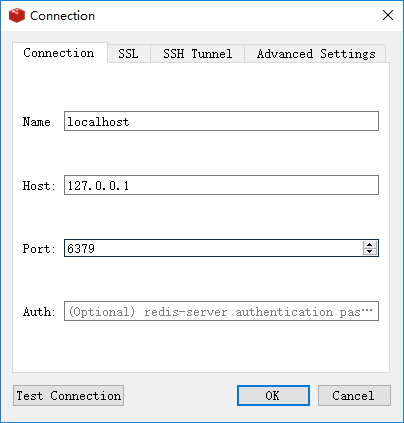Click the Test Connection button
The height and width of the screenshot is (423, 404).
tap(69, 396)
